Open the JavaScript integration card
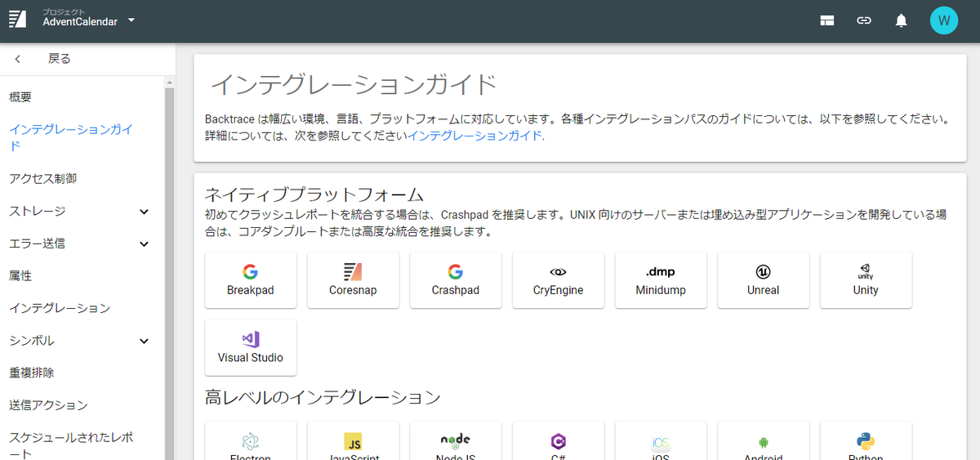 (353, 441)
